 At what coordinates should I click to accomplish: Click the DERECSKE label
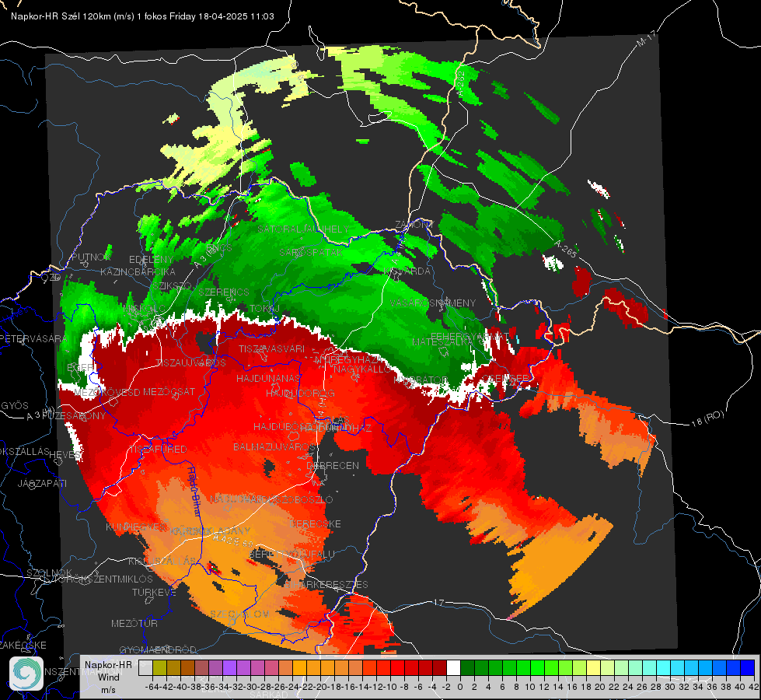click(x=316, y=523)
